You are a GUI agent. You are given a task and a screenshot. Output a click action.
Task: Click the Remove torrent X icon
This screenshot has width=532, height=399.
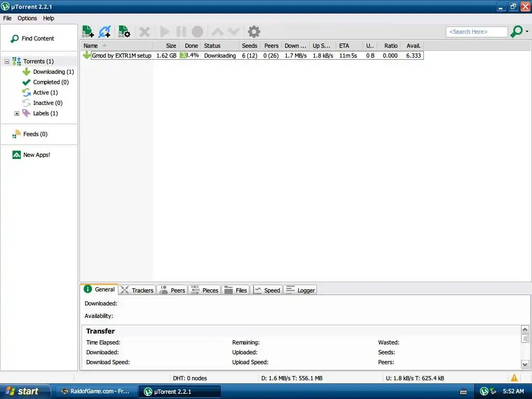(x=144, y=32)
